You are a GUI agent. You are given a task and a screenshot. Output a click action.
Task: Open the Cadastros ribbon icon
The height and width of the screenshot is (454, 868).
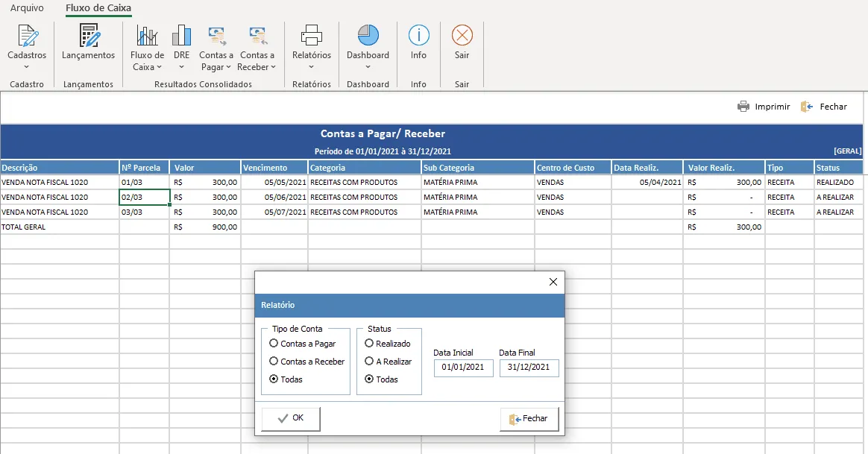tap(27, 36)
